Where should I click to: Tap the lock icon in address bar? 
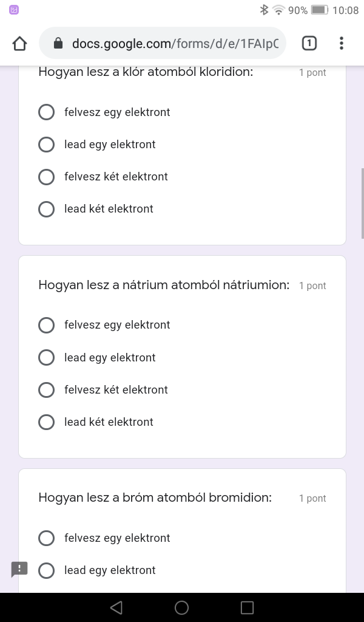58,43
